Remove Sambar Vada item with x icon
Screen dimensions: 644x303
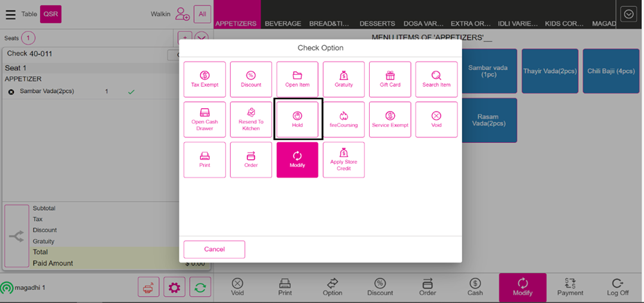(11, 92)
